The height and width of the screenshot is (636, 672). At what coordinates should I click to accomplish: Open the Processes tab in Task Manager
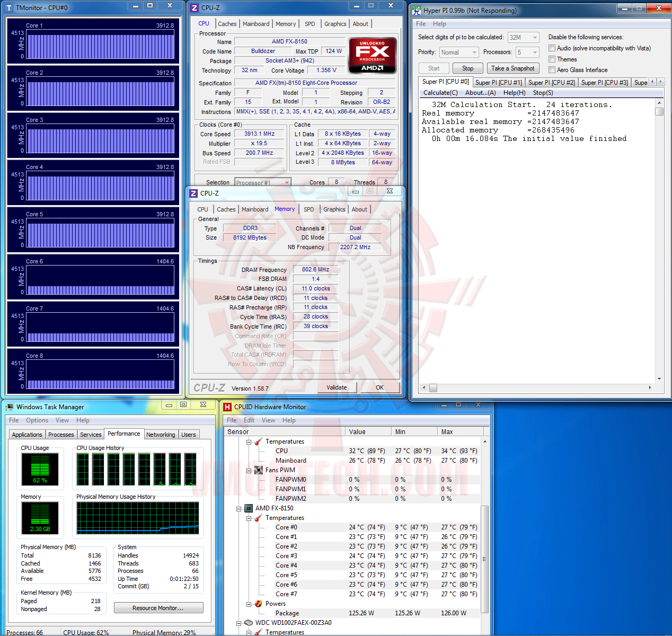tap(61, 435)
